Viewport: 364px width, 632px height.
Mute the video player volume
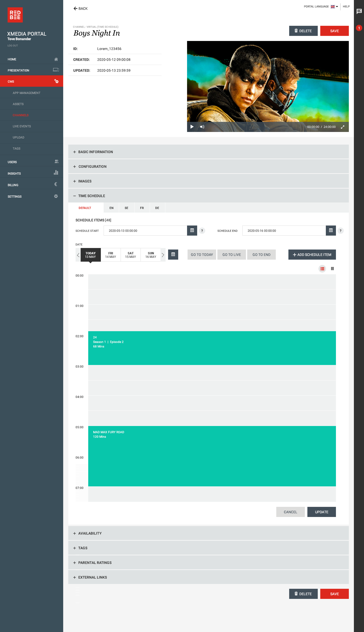click(x=202, y=127)
